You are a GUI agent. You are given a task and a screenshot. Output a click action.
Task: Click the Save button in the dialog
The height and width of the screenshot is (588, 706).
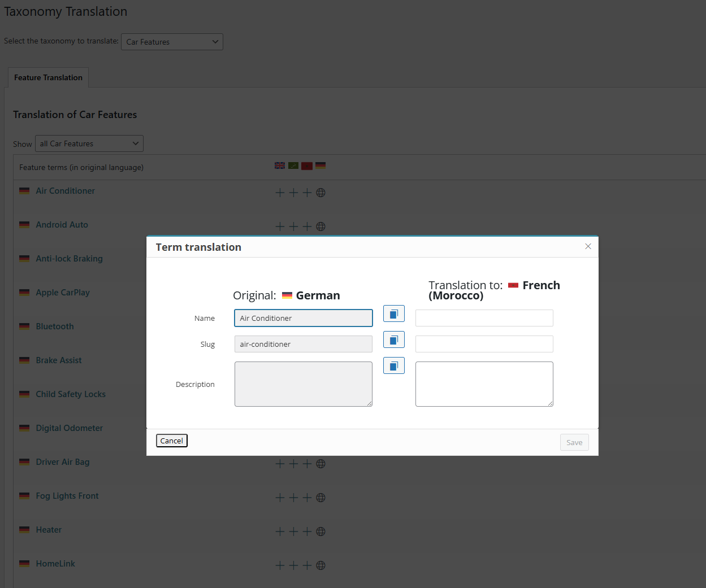point(574,442)
